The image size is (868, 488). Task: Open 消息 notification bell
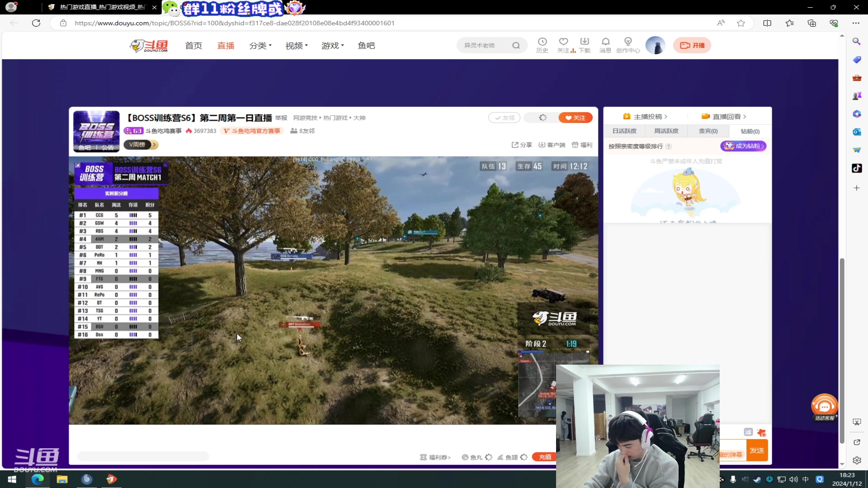[x=605, y=42]
